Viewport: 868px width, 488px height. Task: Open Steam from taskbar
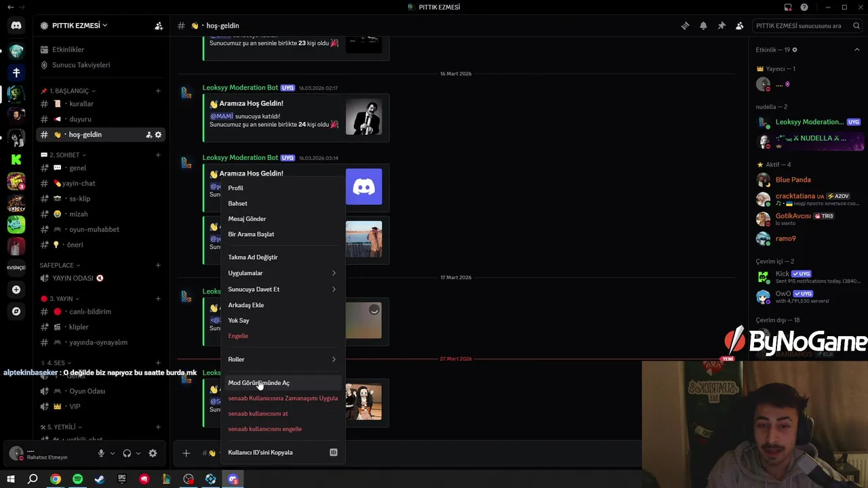click(x=100, y=479)
